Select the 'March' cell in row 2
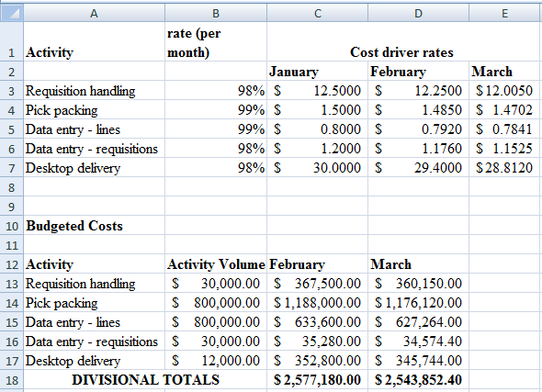The height and width of the screenshot is (392, 542). click(x=505, y=71)
